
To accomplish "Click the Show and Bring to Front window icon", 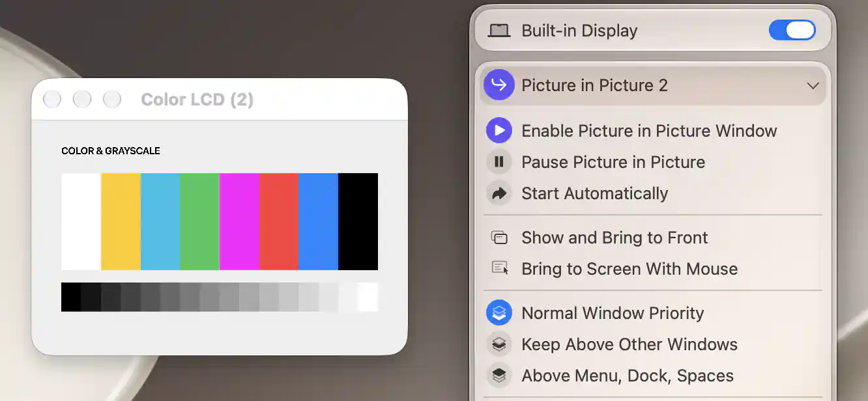I will click(x=499, y=238).
